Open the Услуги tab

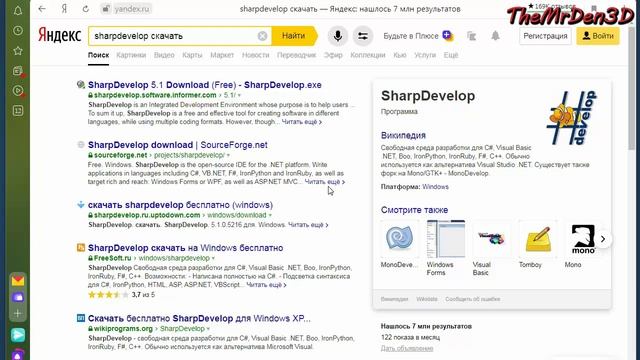pos(425,55)
